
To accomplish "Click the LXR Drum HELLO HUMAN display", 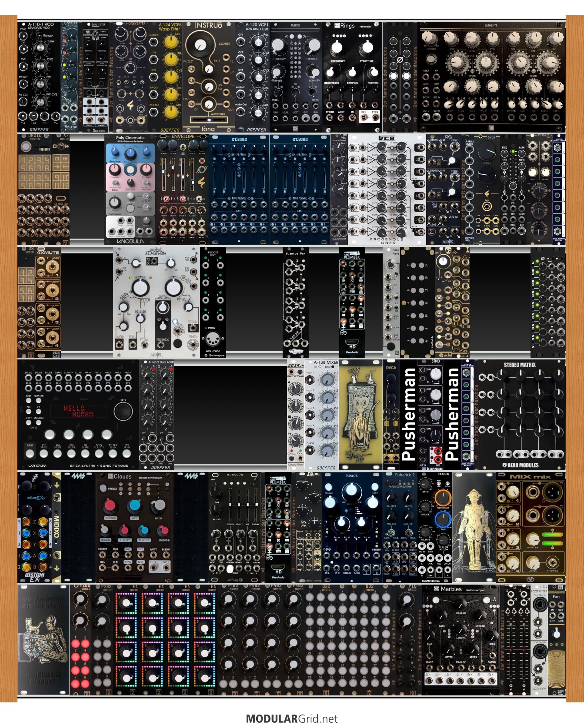I will tap(79, 411).
